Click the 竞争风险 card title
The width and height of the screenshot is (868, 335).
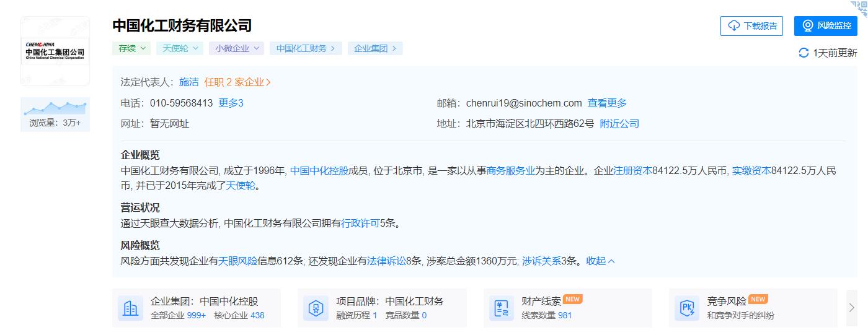(x=727, y=302)
